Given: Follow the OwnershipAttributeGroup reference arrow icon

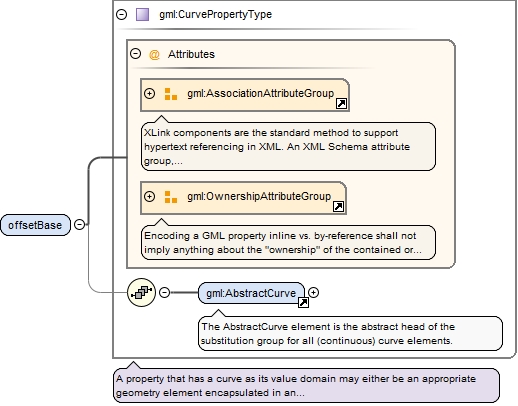Looking at the screenshot, I should (338, 207).
